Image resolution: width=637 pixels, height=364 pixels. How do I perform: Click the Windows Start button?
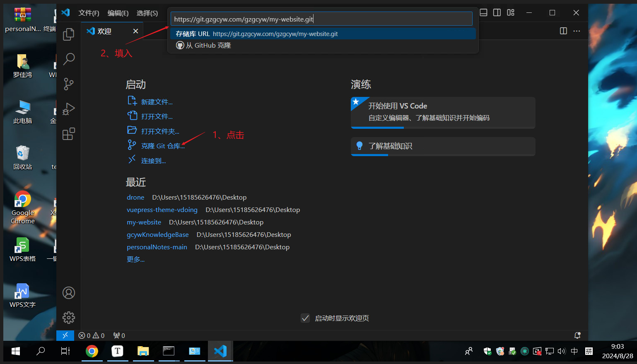[16, 351]
